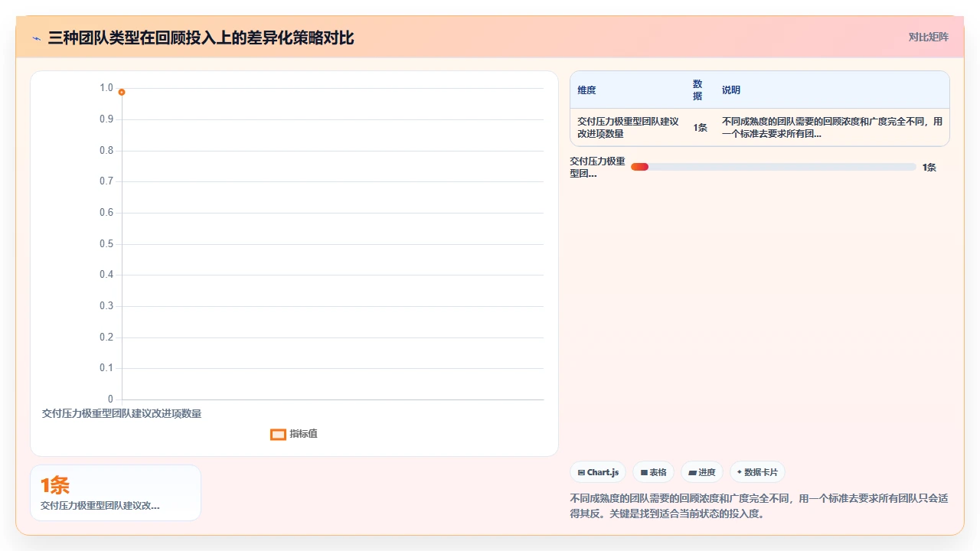The height and width of the screenshot is (551, 980).
Task: Click the lightning icon beside the title
Action: point(36,38)
